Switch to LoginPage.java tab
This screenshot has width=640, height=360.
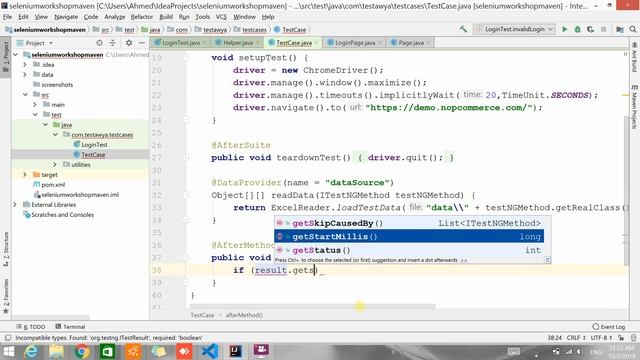(353, 42)
